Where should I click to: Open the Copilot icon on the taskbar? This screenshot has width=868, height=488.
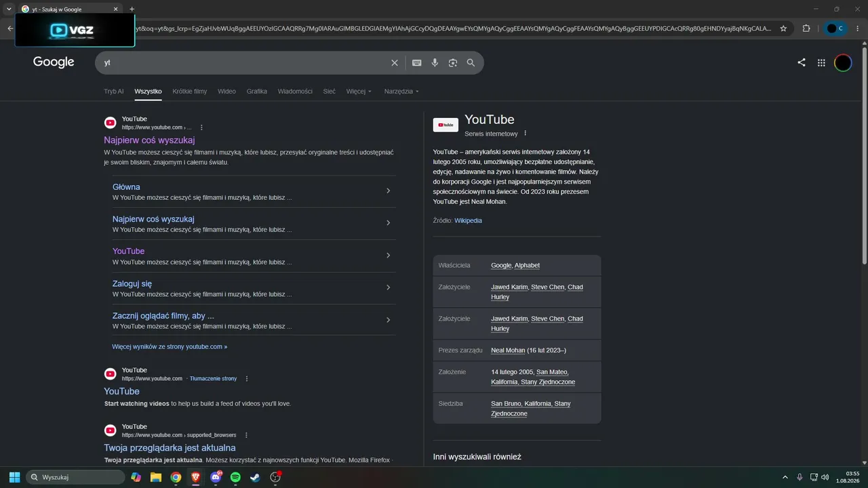click(136, 477)
